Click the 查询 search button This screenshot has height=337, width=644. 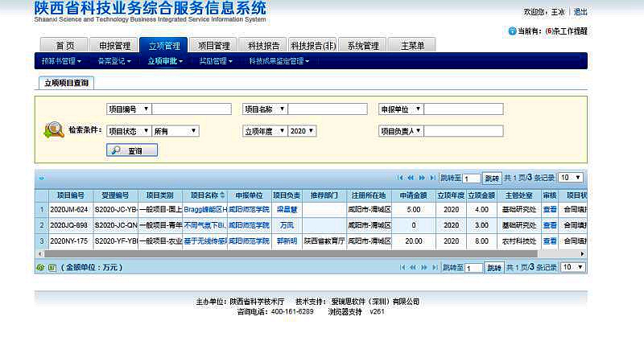click(132, 150)
